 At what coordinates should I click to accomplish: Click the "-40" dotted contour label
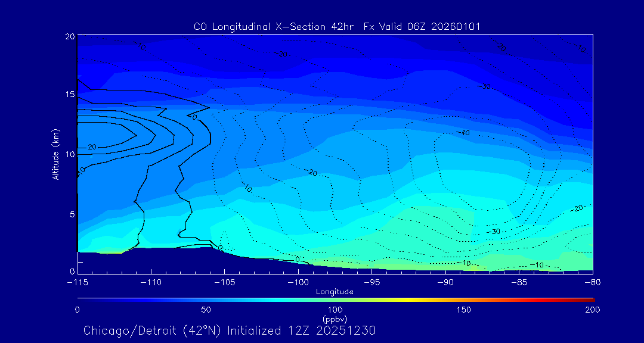pos(463,133)
